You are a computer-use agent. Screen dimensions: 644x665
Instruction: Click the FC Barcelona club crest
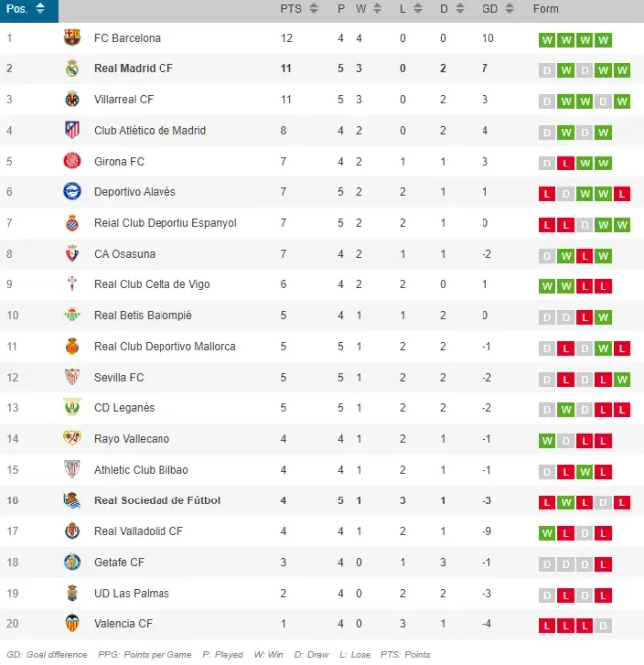point(72,38)
